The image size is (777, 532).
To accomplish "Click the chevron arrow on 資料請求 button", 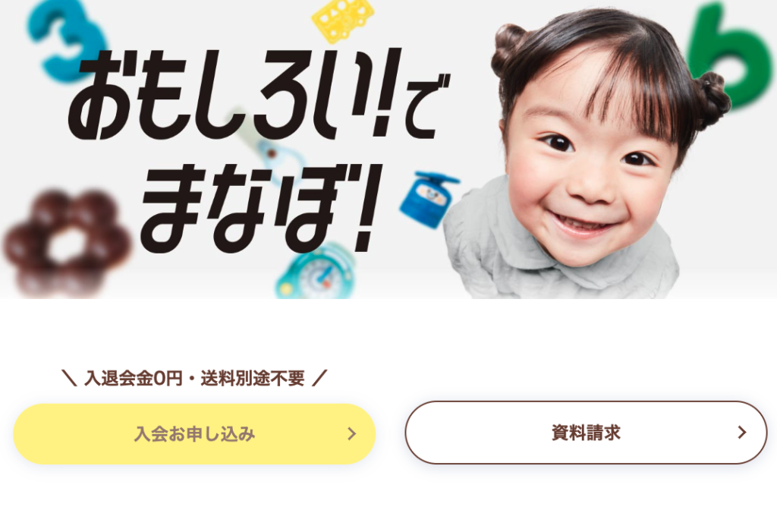I will (x=742, y=433).
